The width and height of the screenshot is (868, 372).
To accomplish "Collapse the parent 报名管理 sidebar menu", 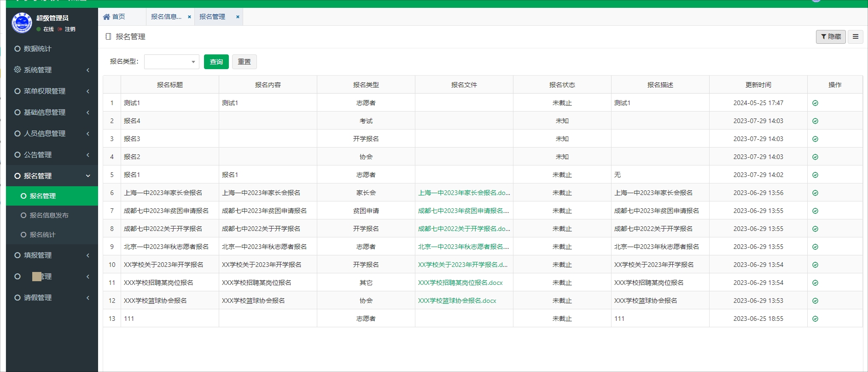I will [x=52, y=176].
